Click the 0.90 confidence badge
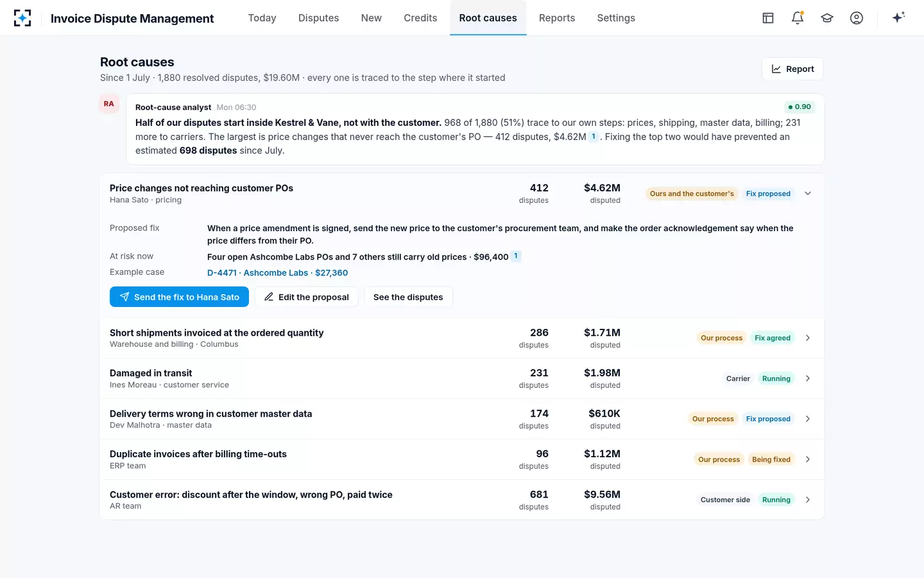This screenshot has height=578, width=924. coord(800,107)
